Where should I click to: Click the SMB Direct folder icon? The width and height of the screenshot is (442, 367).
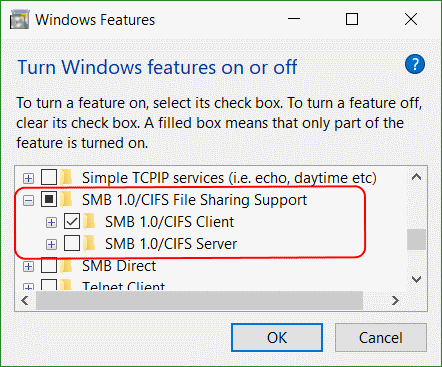(x=67, y=266)
